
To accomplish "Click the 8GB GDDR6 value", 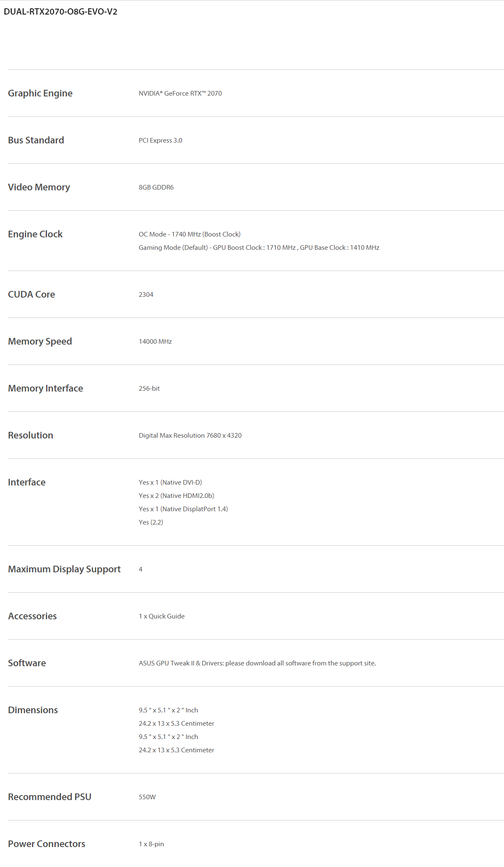I will point(156,187).
